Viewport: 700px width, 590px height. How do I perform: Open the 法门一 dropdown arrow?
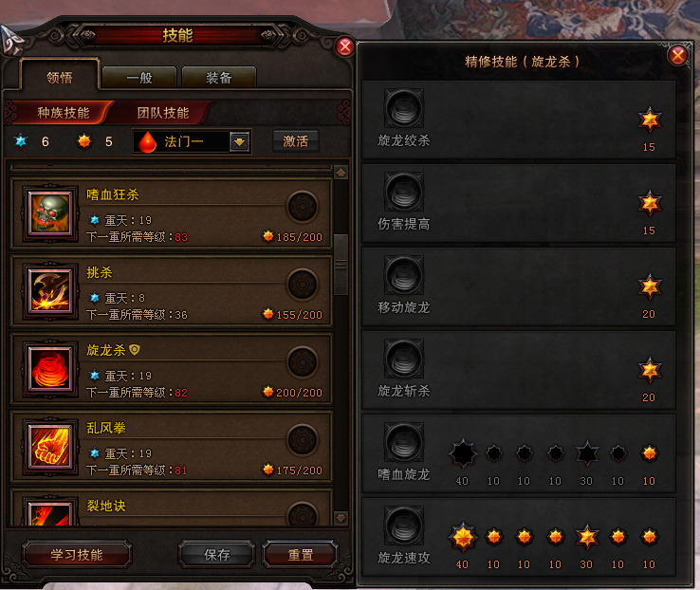point(240,142)
